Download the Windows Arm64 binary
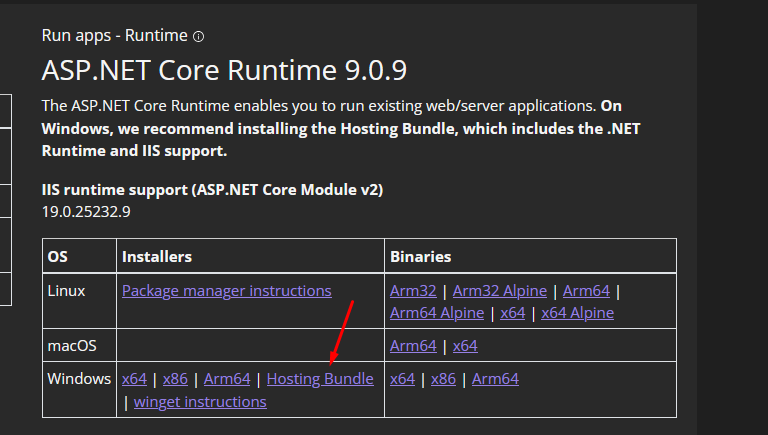Viewport: 768px width, 435px height. pos(495,379)
